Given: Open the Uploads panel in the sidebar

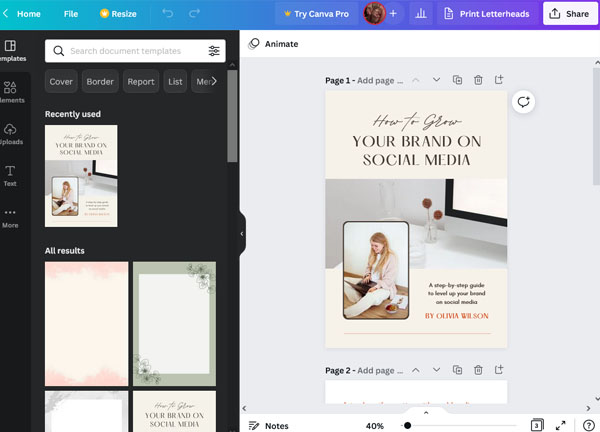Looking at the screenshot, I should 10,135.
